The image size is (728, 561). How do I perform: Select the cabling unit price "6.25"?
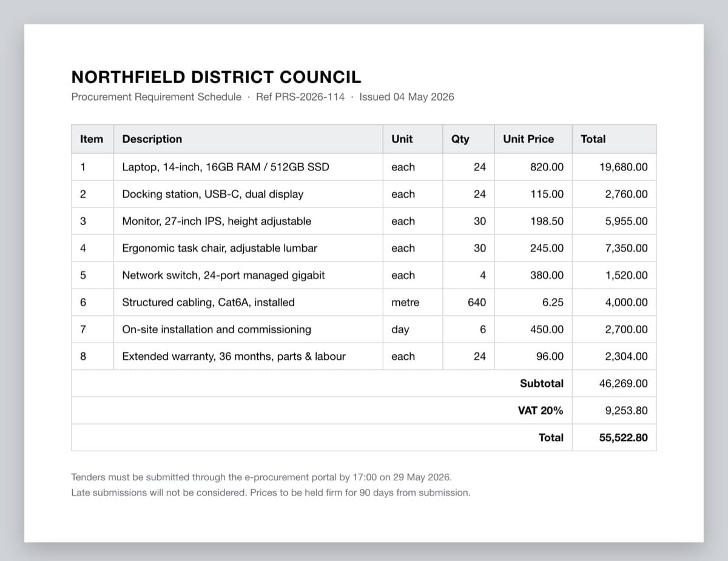pyautogui.click(x=553, y=302)
